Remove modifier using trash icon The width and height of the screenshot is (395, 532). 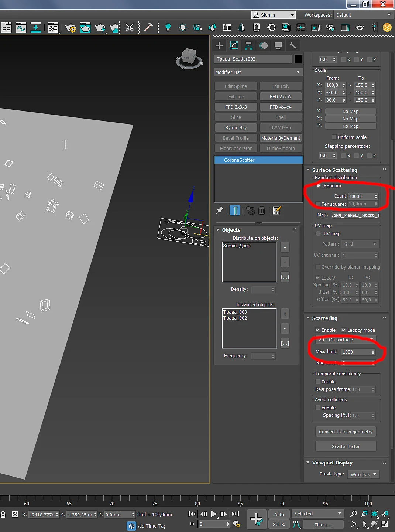coord(262,210)
